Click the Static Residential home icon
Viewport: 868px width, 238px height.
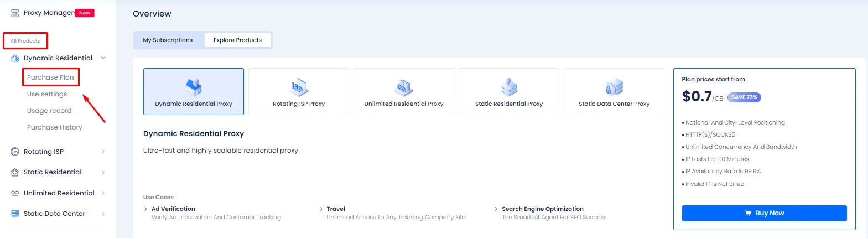point(15,172)
